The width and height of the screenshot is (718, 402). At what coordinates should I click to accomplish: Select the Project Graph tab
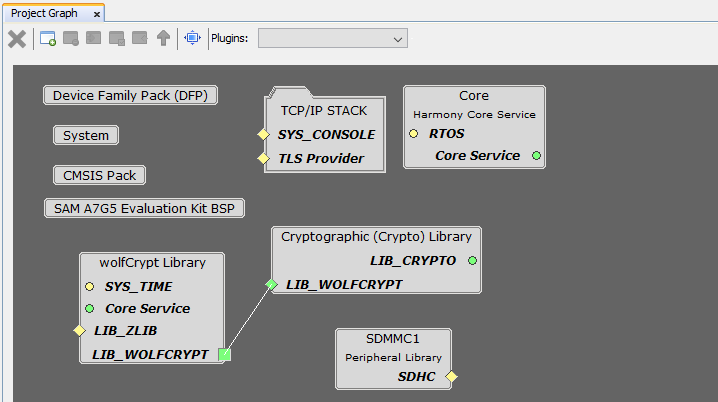click(x=44, y=13)
